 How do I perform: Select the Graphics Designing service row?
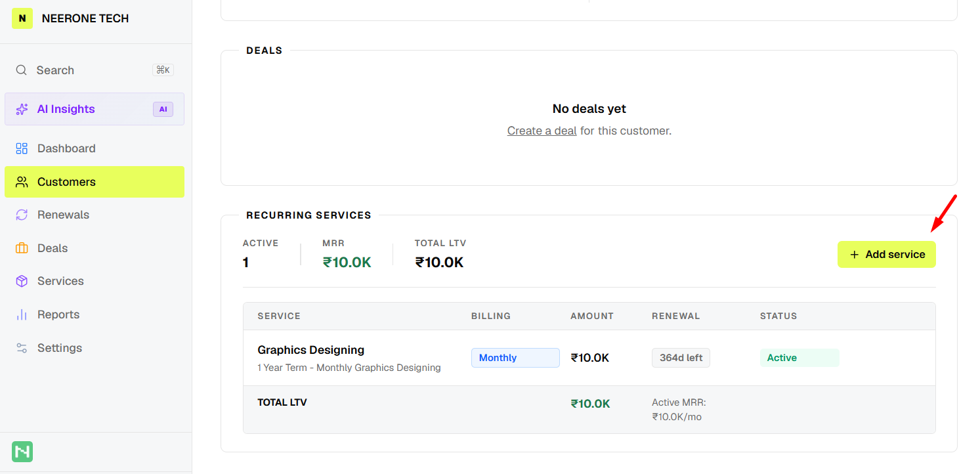(589, 358)
